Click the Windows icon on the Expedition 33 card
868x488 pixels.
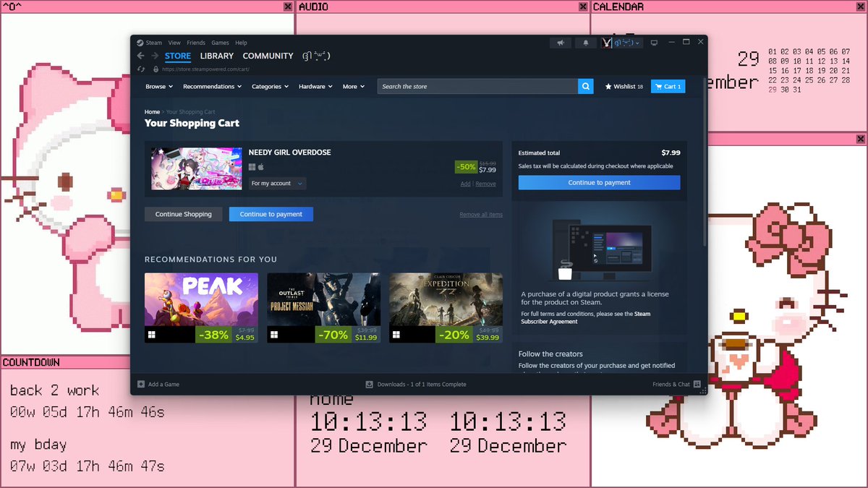397,335
